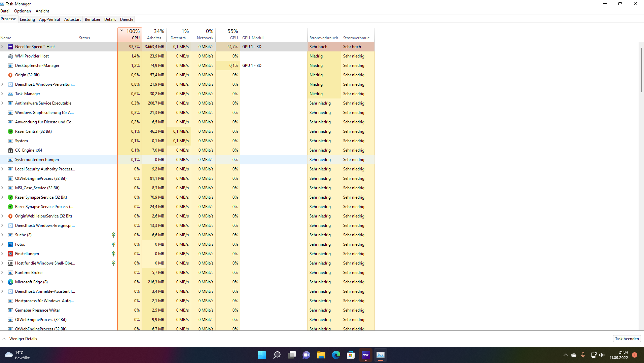Switch to the App-Verlauf tab
Image resolution: width=644 pixels, height=363 pixels.
[x=49, y=19]
